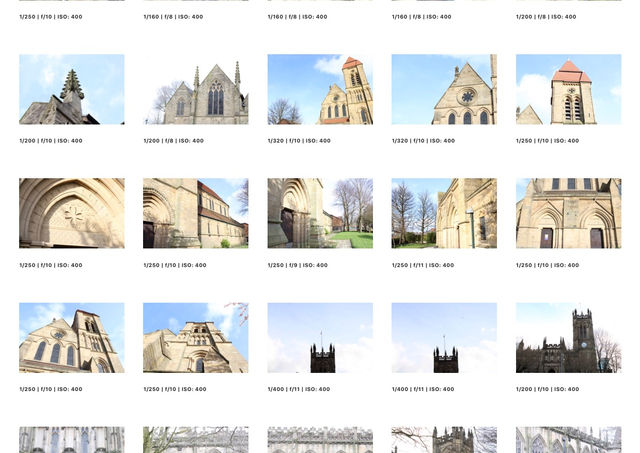Select '1/320 | f/10' caption under red-roofed tower with tree
640x453 pixels.
299,141
